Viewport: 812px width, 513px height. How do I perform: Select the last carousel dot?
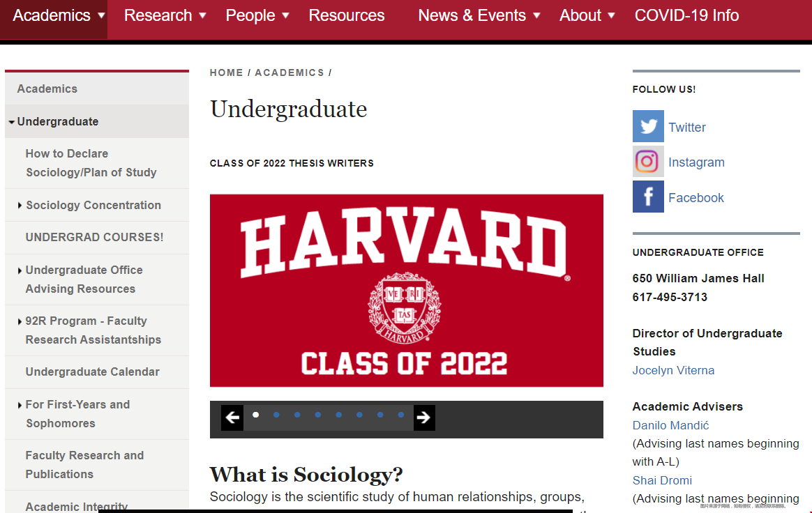click(401, 415)
